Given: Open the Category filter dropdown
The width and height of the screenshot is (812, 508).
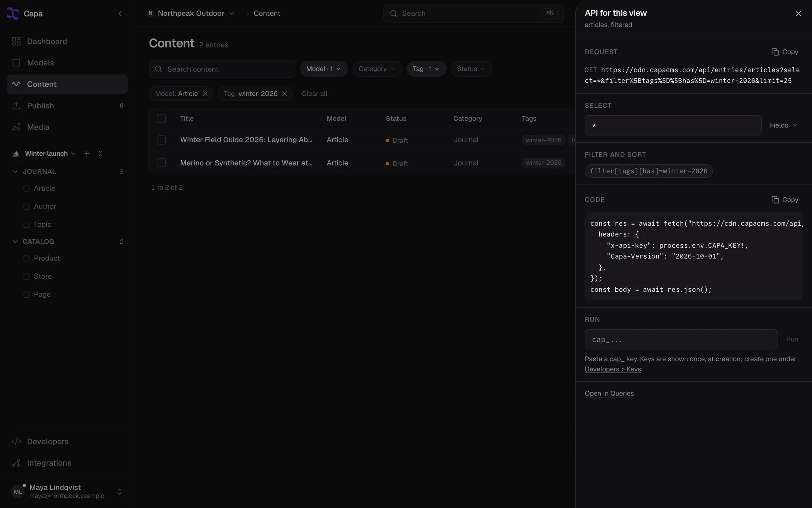Looking at the screenshot, I should 377,69.
